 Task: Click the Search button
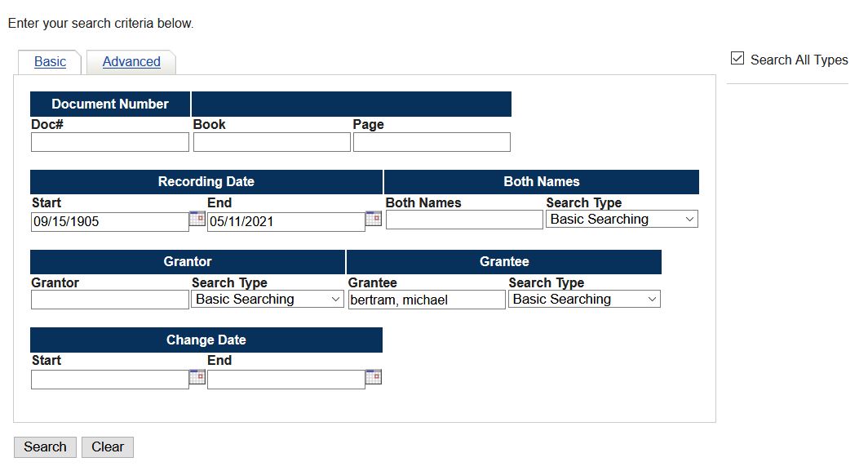(45, 447)
